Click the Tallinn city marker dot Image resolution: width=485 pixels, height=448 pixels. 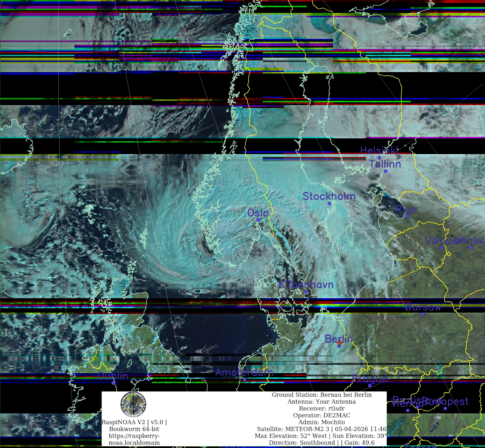pyautogui.click(x=385, y=171)
